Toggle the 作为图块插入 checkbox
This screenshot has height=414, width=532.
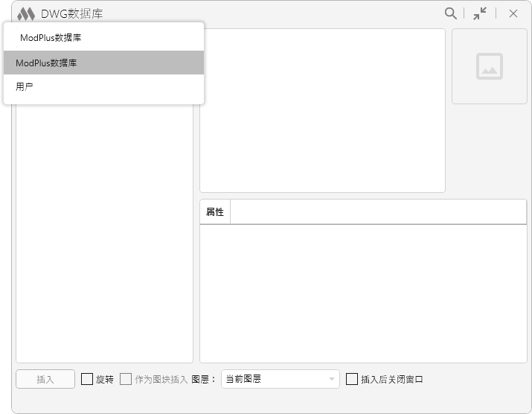click(126, 379)
